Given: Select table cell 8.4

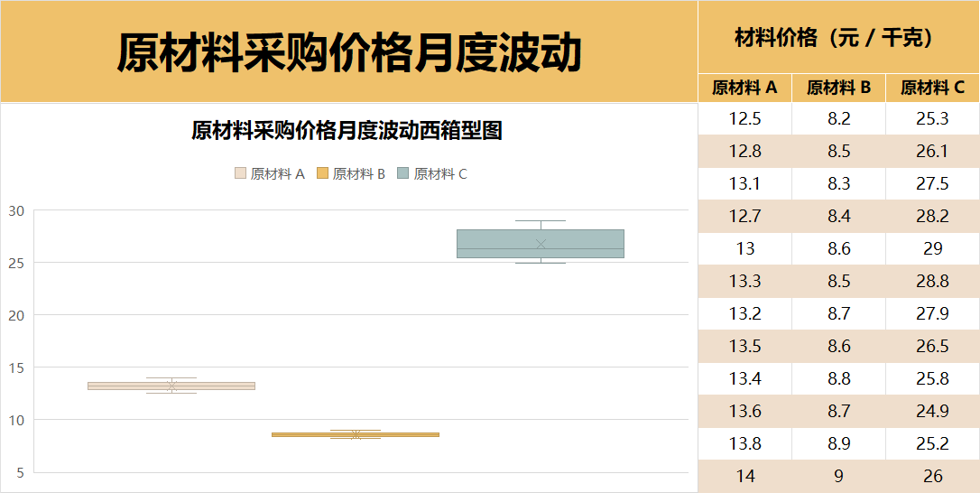Looking at the screenshot, I should 838,217.
